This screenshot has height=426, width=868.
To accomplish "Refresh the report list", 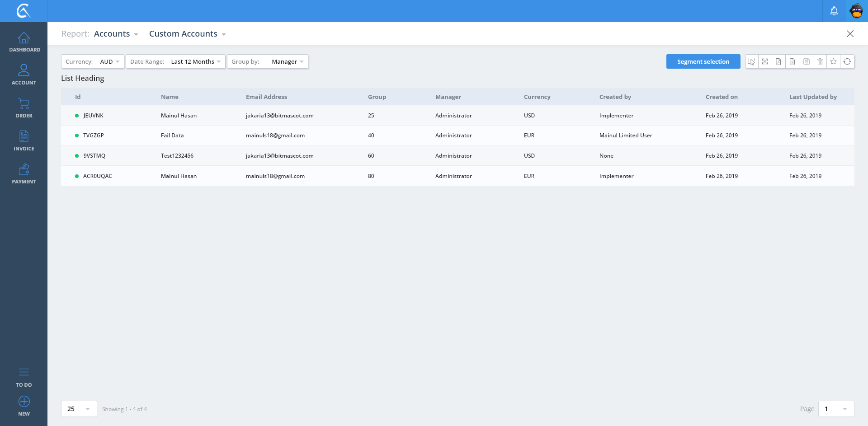I will [847, 61].
